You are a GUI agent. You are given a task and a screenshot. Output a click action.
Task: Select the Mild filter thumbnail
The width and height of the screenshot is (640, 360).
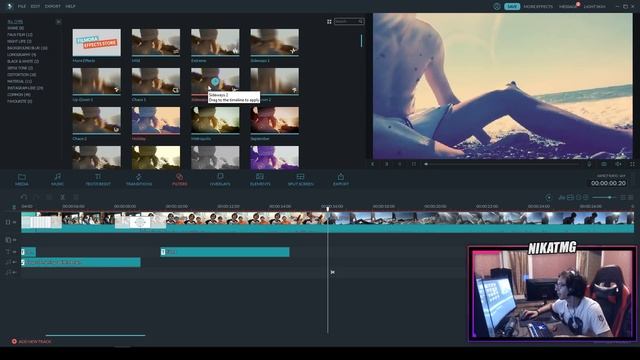pyautogui.click(x=156, y=42)
